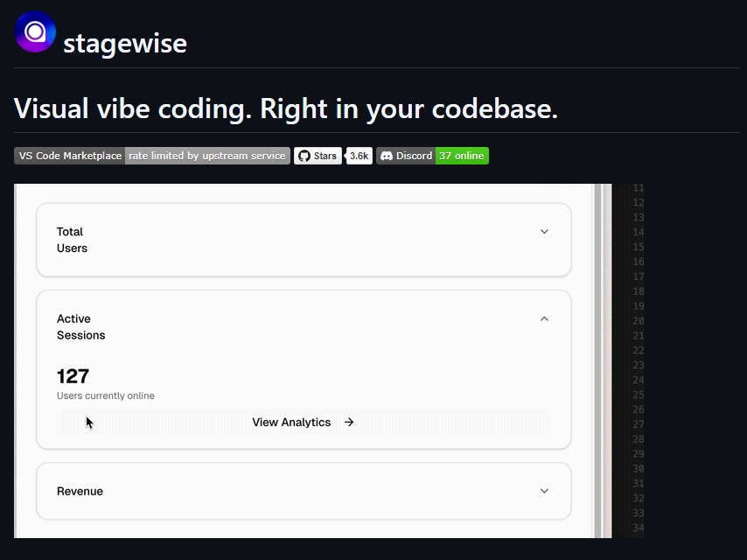
Task: Open the 37 online Discord badge
Action: pyautogui.click(x=462, y=156)
